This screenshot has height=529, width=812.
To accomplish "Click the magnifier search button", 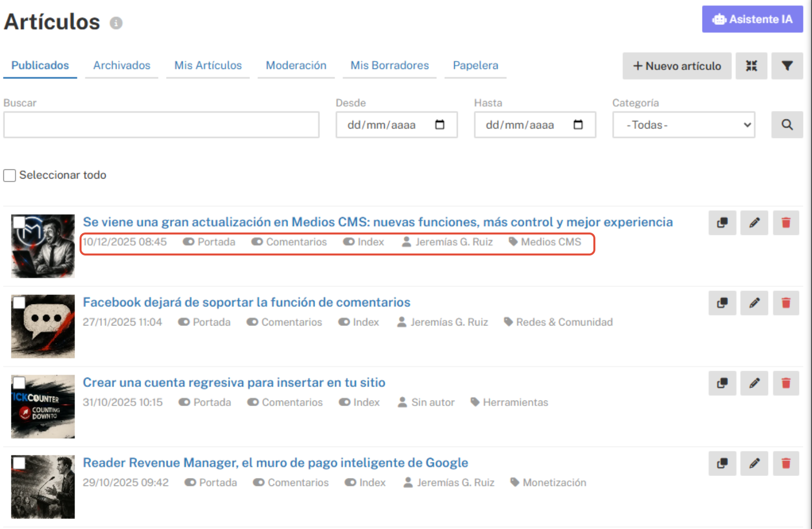I will tap(787, 124).
